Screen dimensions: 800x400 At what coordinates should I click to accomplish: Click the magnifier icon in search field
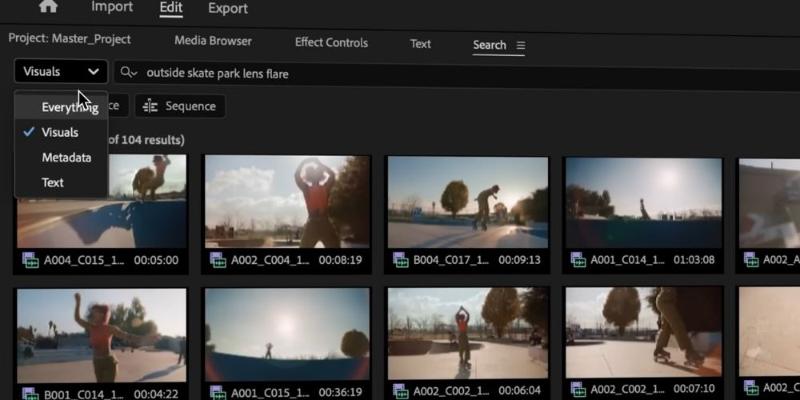[x=129, y=72]
